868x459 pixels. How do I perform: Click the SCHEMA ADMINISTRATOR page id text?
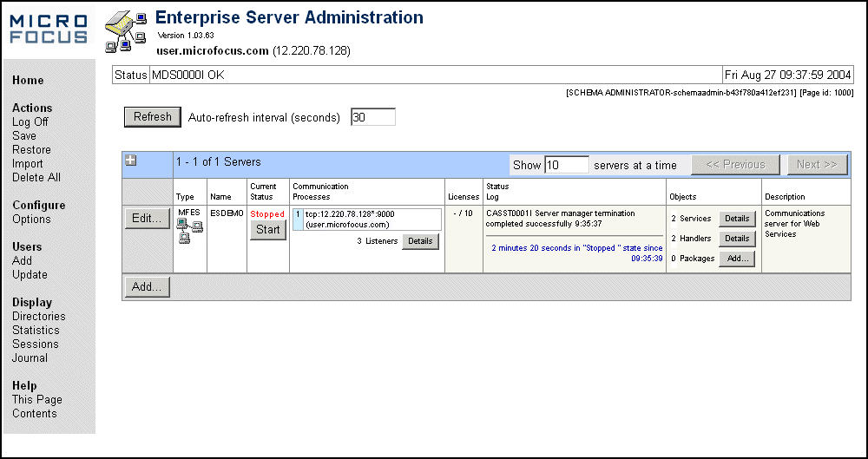710,93
